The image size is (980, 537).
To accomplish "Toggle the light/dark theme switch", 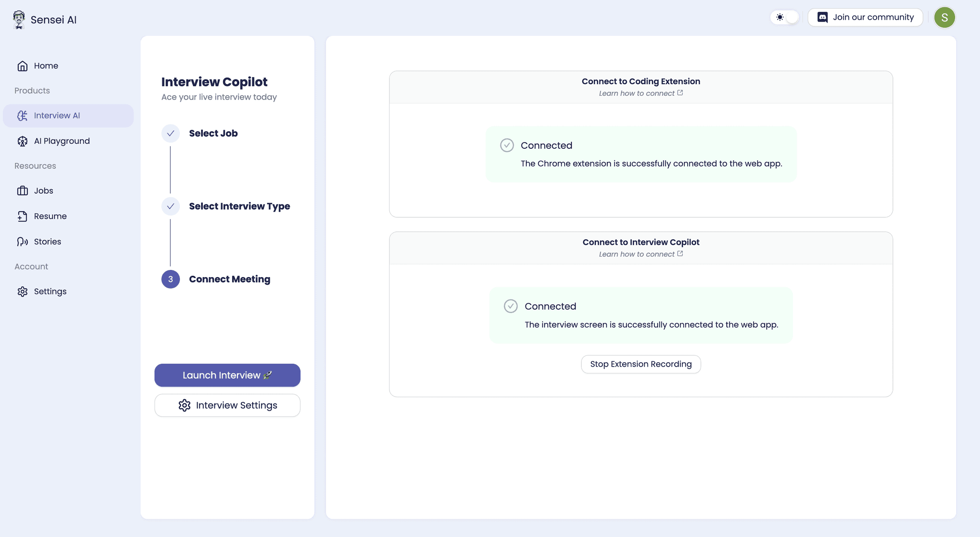I will 785,17.
